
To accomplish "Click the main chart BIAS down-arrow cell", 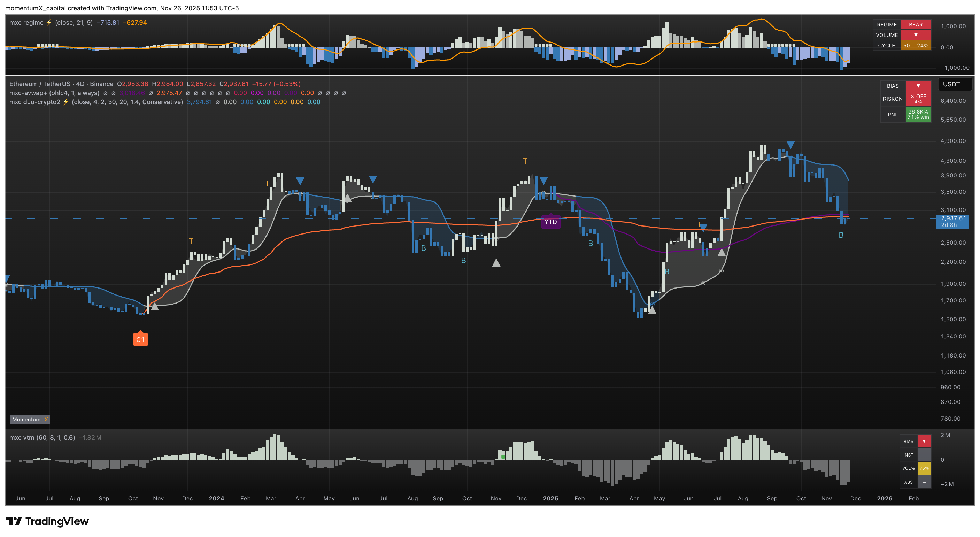I will 918,86.
